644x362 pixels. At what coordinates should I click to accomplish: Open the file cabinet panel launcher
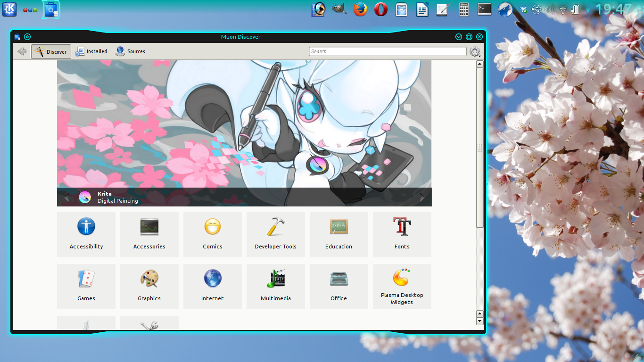[401, 9]
